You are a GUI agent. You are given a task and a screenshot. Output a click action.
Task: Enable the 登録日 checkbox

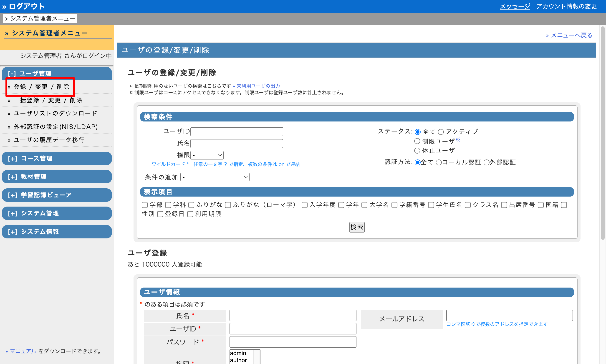pos(160,214)
